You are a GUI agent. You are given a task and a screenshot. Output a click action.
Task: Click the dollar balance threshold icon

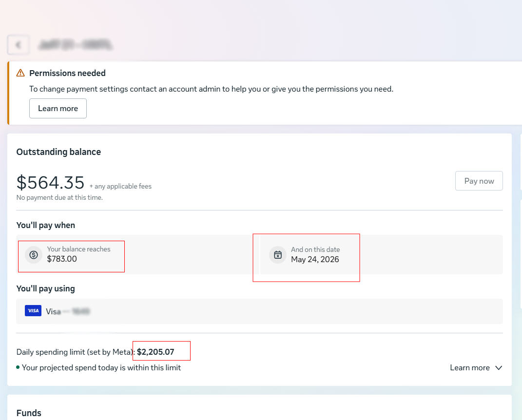click(34, 255)
